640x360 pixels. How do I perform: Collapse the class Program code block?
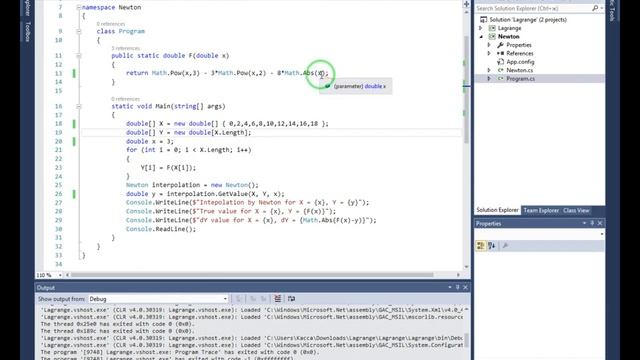(x=78, y=31)
